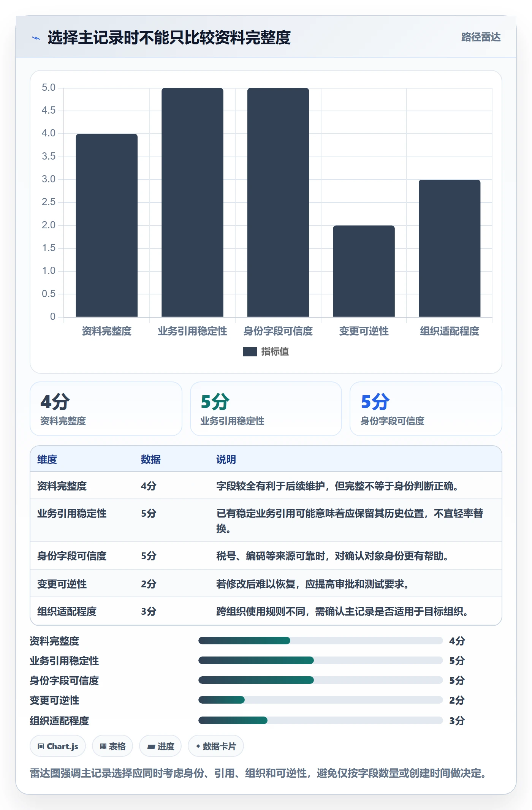Click the 业务引用稳定性 x-axis label

[x=192, y=331]
